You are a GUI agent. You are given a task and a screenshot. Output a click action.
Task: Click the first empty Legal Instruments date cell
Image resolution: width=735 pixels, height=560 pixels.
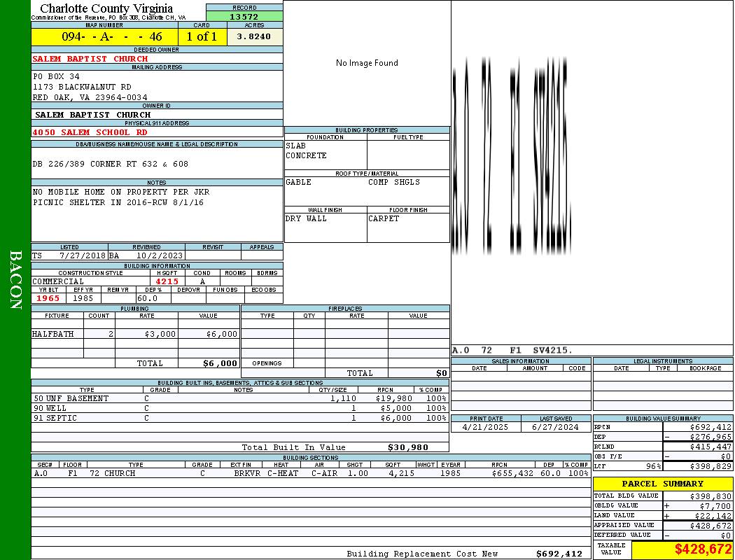click(621, 376)
